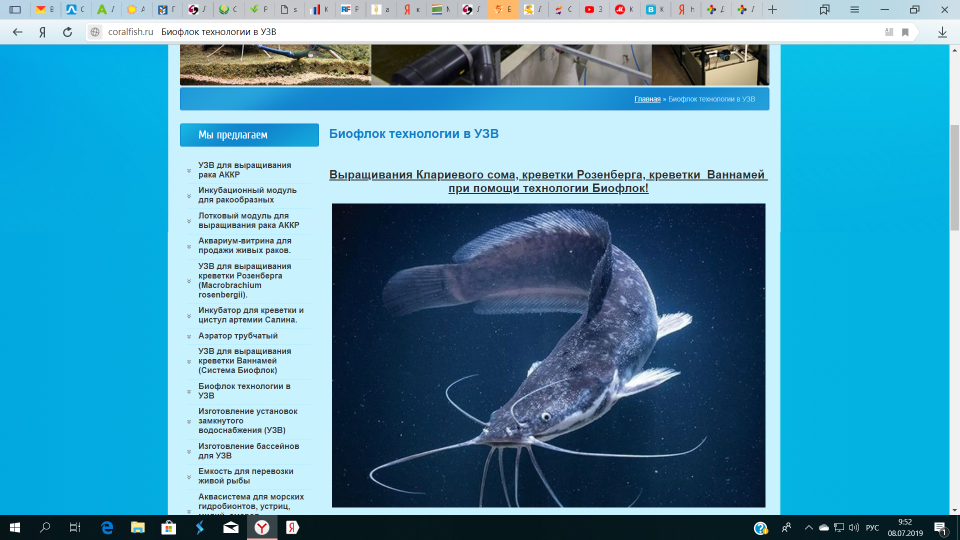Open the РУС input language switcher
The width and height of the screenshot is (960, 540).
pos(872,527)
